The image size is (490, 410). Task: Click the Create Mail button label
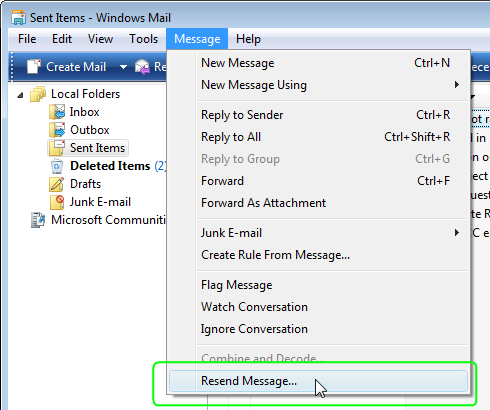click(x=76, y=67)
